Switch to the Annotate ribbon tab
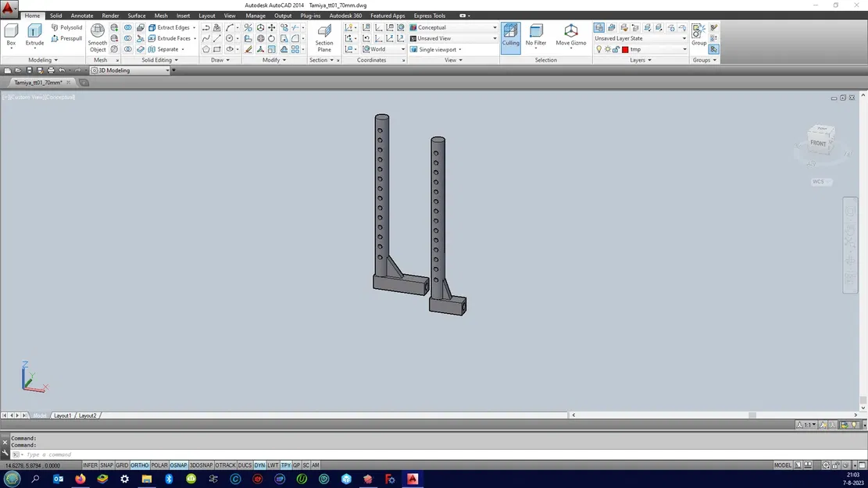The image size is (868, 488). pos(82,16)
